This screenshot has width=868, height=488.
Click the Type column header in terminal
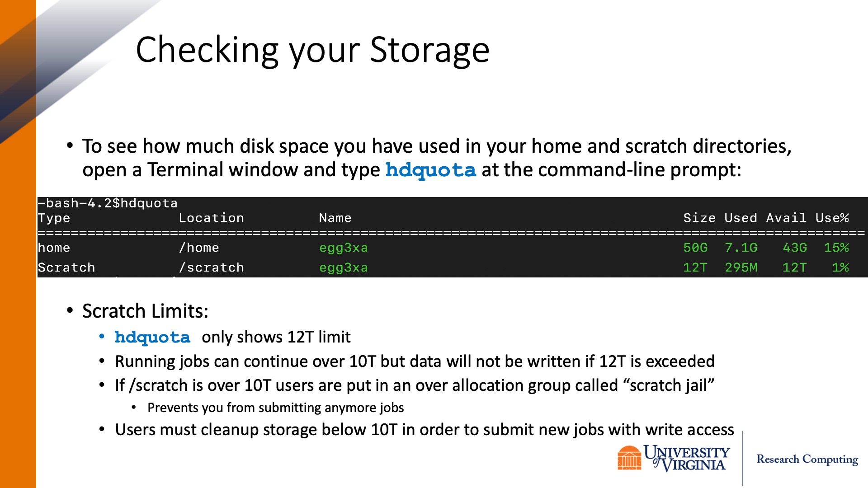(54, 218)
